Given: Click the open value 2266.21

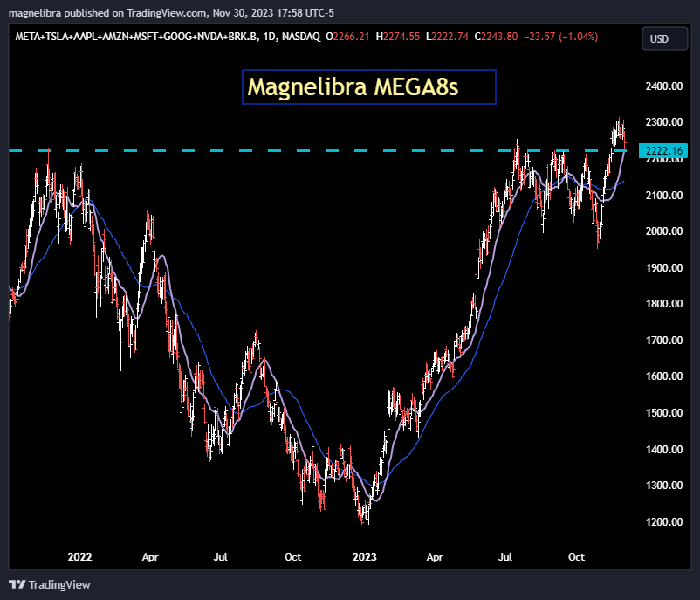Looking at the screenshot, I should click(x=351, y=37).
